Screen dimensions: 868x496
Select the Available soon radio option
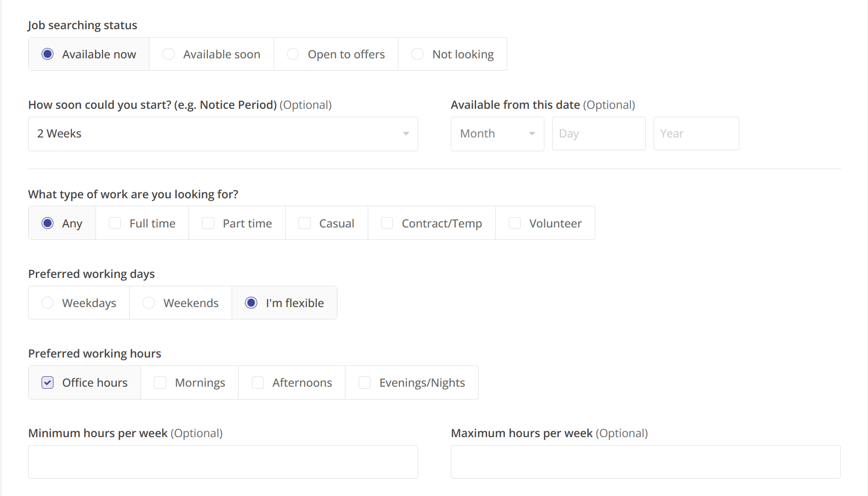point(169,54)
